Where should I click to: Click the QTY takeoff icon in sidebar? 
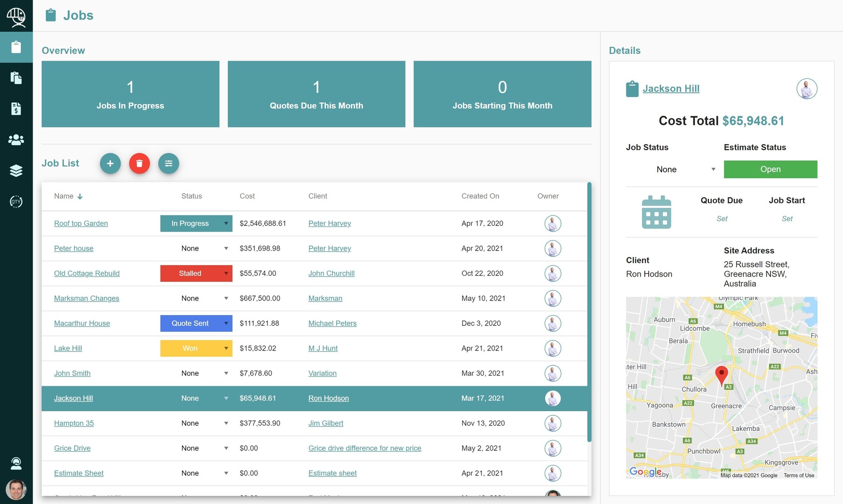pyautogui.click(x=16, y=202)
